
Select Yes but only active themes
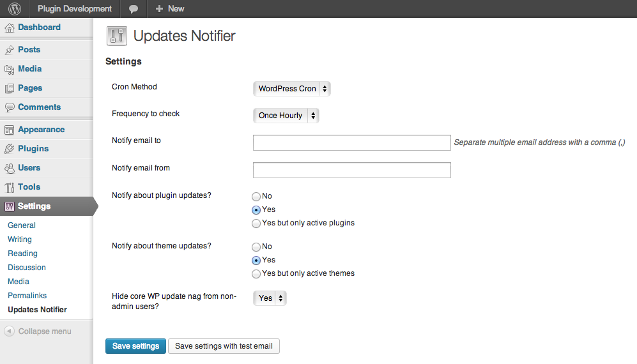pos(256,274)
